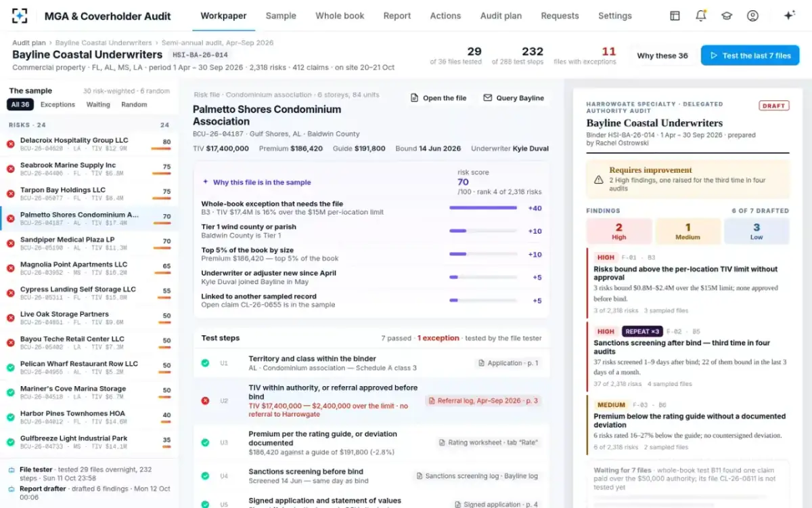This screenshot has width=812, height=508.
Task: Click the MGA & Coverholder Audit logo
Action: [x=20, y=16]
